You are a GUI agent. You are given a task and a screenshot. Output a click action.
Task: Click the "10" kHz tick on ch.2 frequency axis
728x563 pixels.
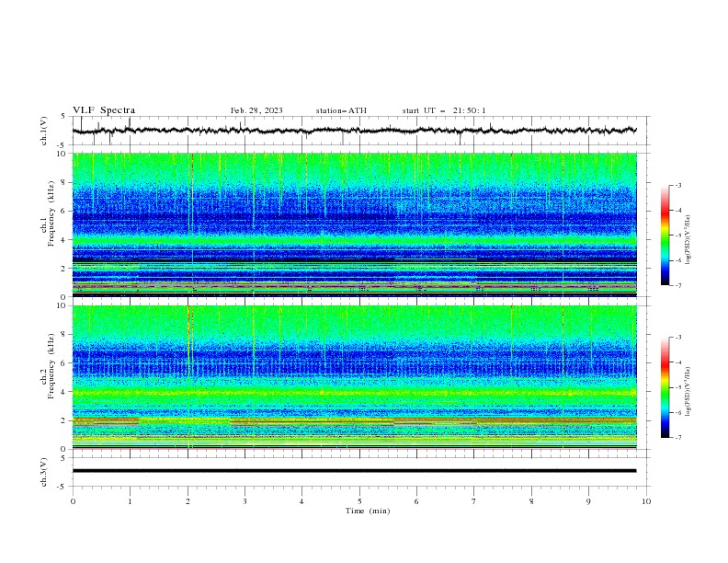[63, 305]
